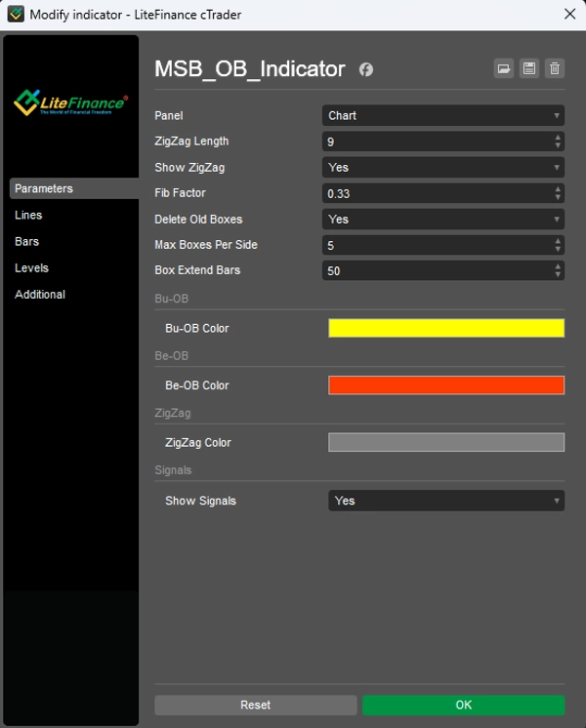Click the Signals section header
The image size is (586, 728).
coord(173,470)
